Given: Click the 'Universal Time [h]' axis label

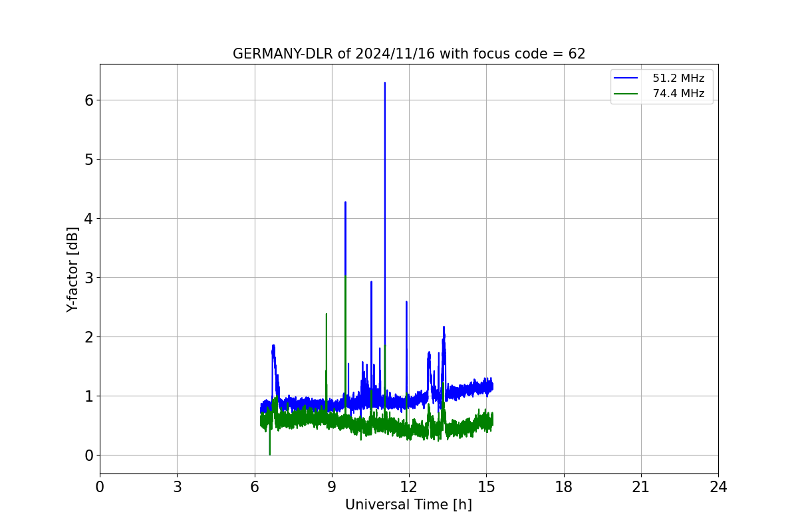Looking at the screenshot, I should [408, 505].
